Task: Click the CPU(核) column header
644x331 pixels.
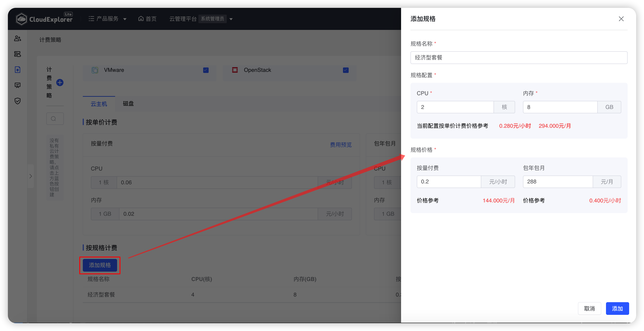Action: (x=201, y=279)
